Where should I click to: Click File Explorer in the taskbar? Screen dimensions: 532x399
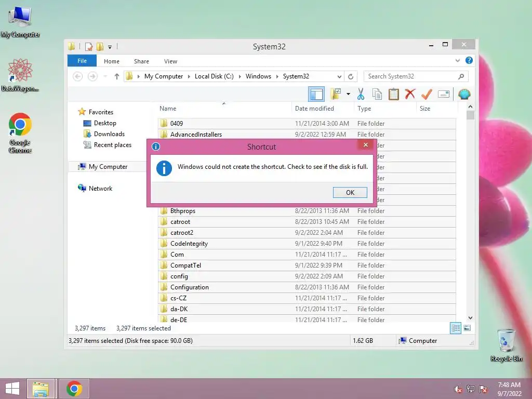(x=41, y=389)
